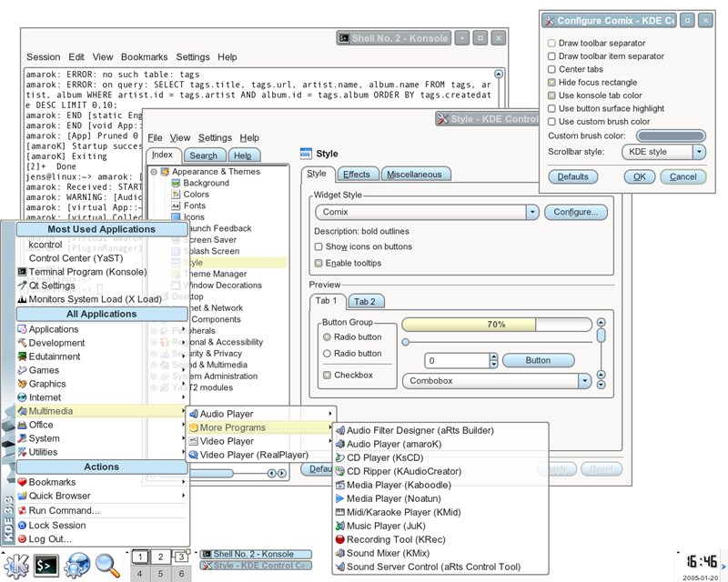Collapse the Appearance & Themes tree node
The width and height of the screenshot is (728, 582).
pyautogui.click(x=154, y=172)
